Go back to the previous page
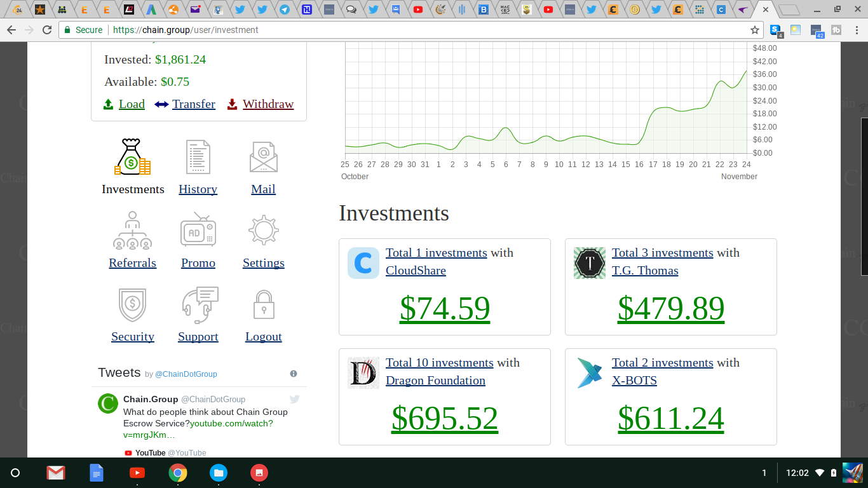The image size is (868, 488). [x=11, y=30]
